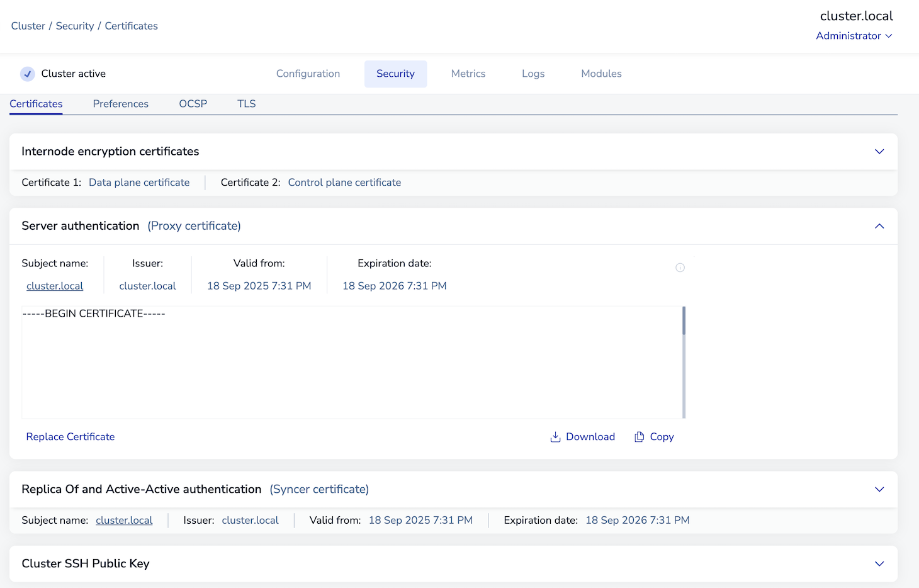Collapse the Server authentication section
Viewport: 919px width, 588px height.
point(879,226)
